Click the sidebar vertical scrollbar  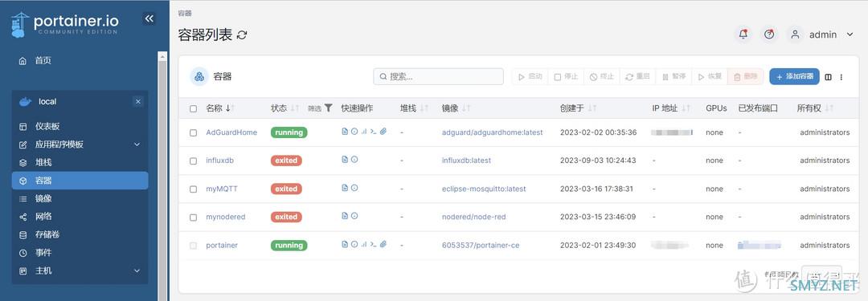click(x=162, y=176)
